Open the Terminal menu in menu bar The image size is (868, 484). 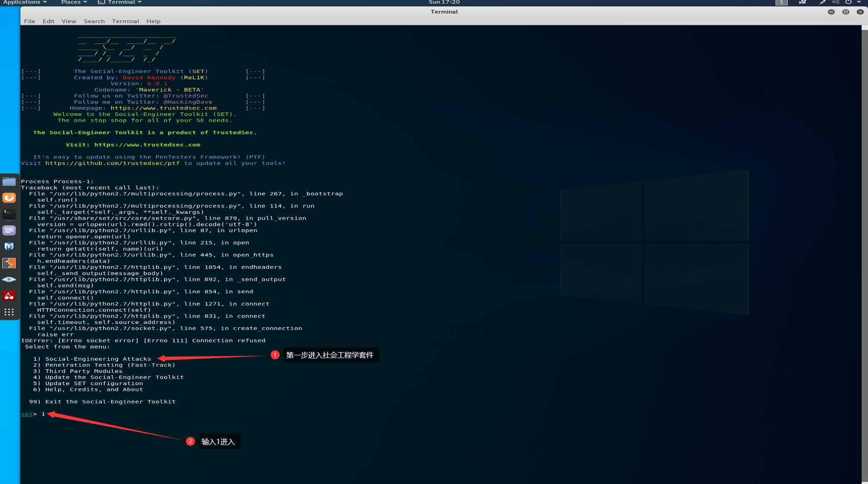[126, 21]
